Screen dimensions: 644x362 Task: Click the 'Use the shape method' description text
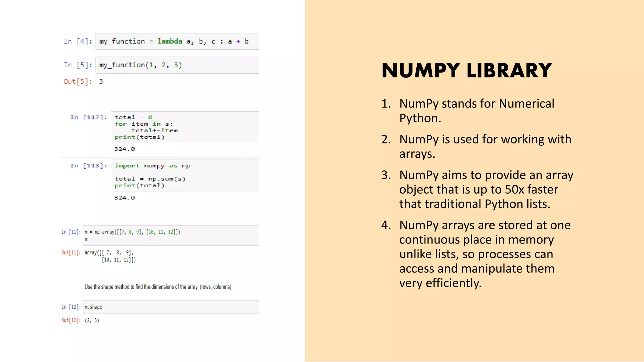[158, 287]
